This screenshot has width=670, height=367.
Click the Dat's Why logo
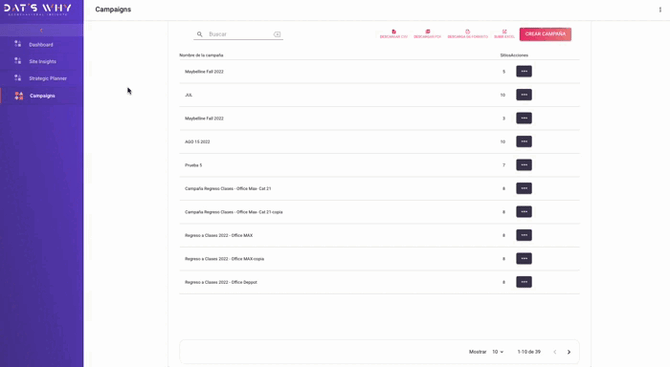click(38, 9)
